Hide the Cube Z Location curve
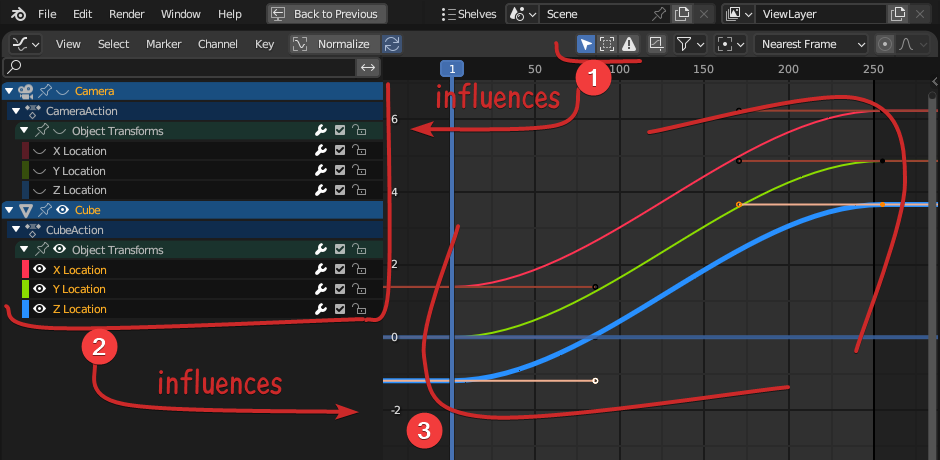This screenshot has width=940, height=460. coord(40,309)
